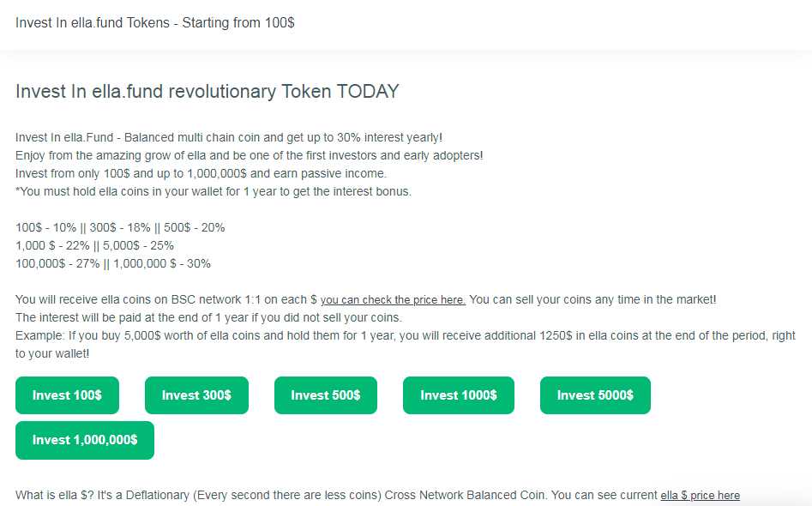Choose the Invest 300$ option
The height and width of the screenshot is (506, 812).
click(x=197, y=395)
